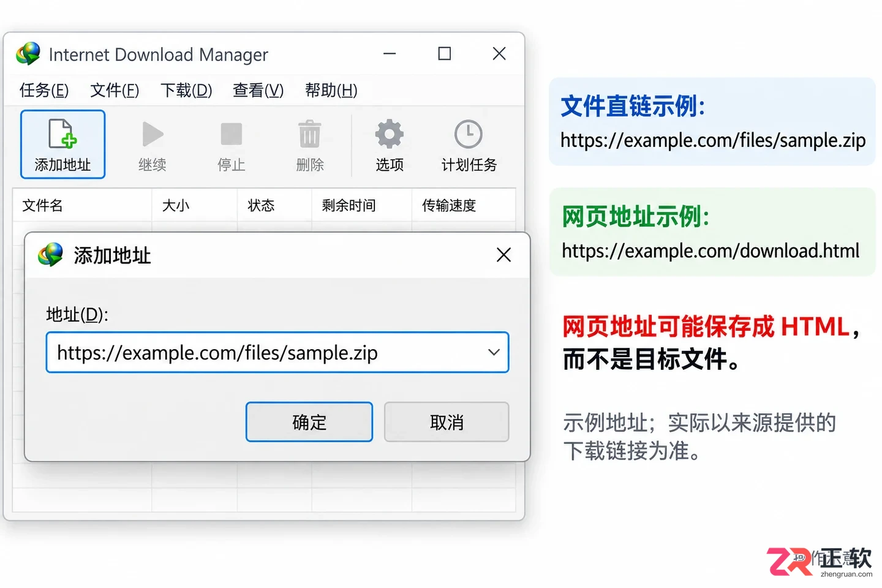Close the Internet Download Manager window
This screenshot has width=882, height=588.
(499, 54)
